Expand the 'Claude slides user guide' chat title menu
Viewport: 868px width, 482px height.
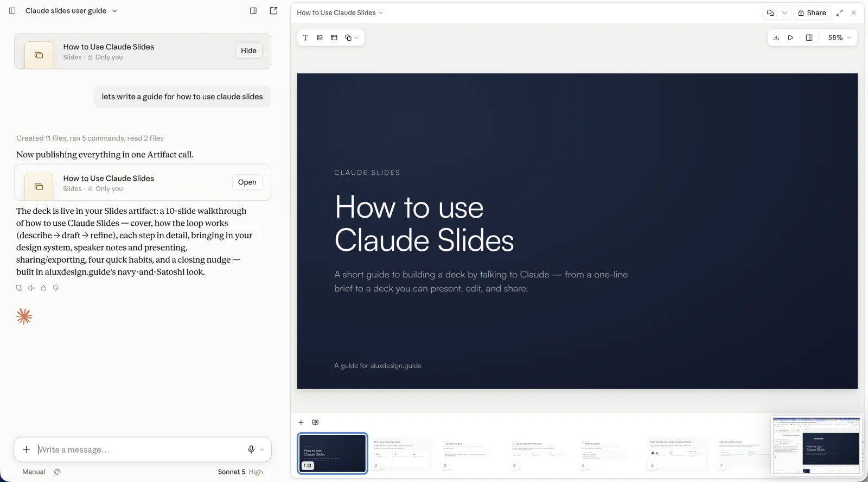[x=71, y=11]
